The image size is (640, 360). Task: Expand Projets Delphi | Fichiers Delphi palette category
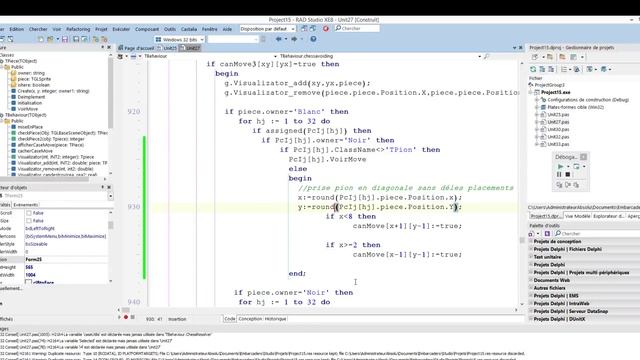[531, 249]
